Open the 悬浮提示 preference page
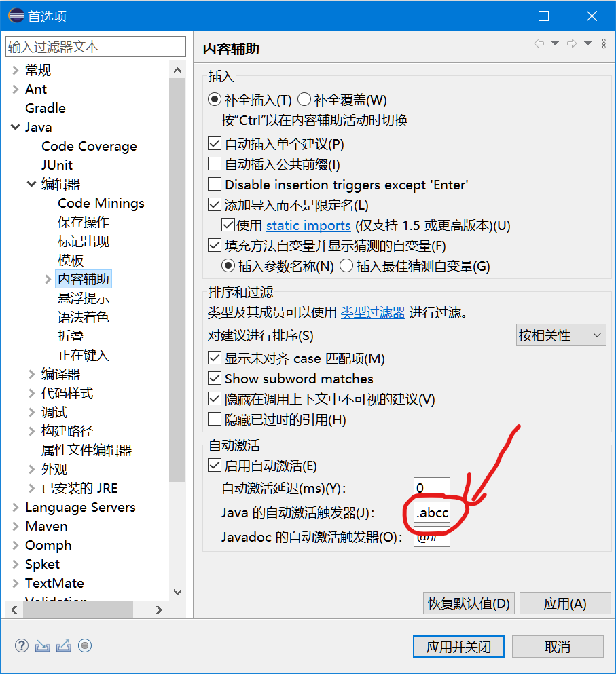 tap(84, 298)
